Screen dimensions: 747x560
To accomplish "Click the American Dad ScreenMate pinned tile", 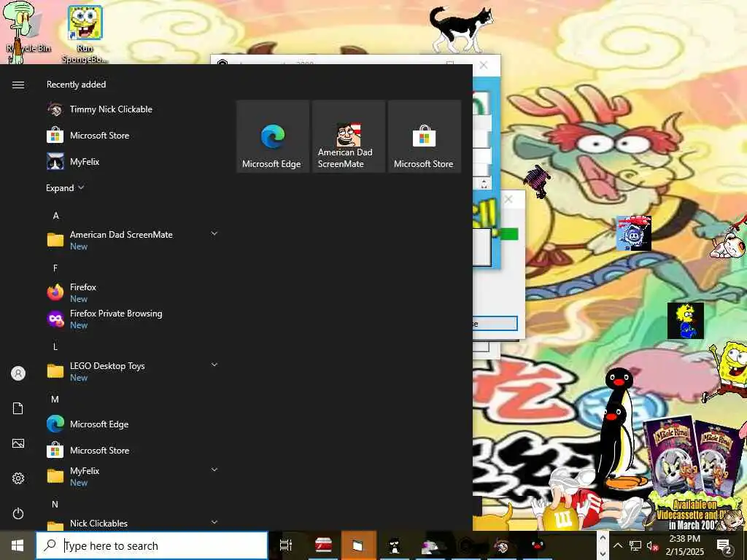I will pos(348,136).
